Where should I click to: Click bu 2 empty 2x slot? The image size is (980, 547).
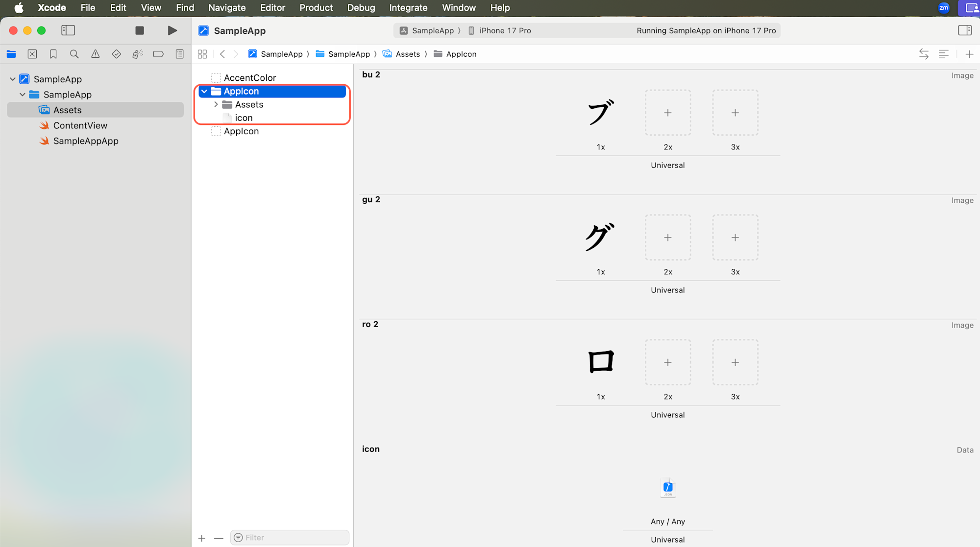pyautogui.click(x=668, y=113)
